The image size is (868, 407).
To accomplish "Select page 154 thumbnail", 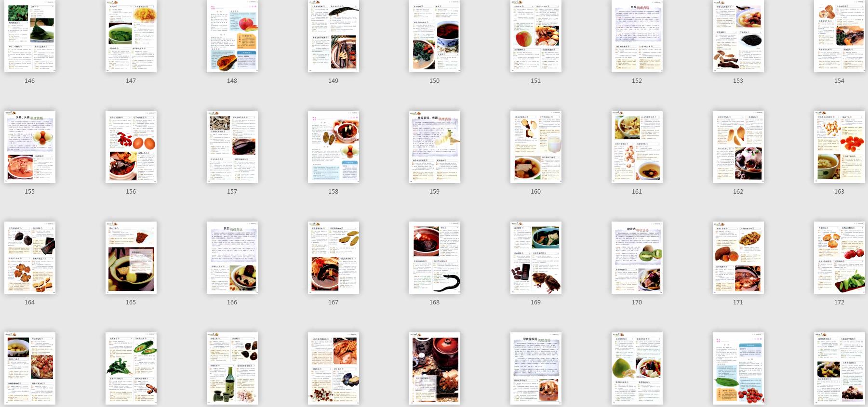I will tap(839, 36).
